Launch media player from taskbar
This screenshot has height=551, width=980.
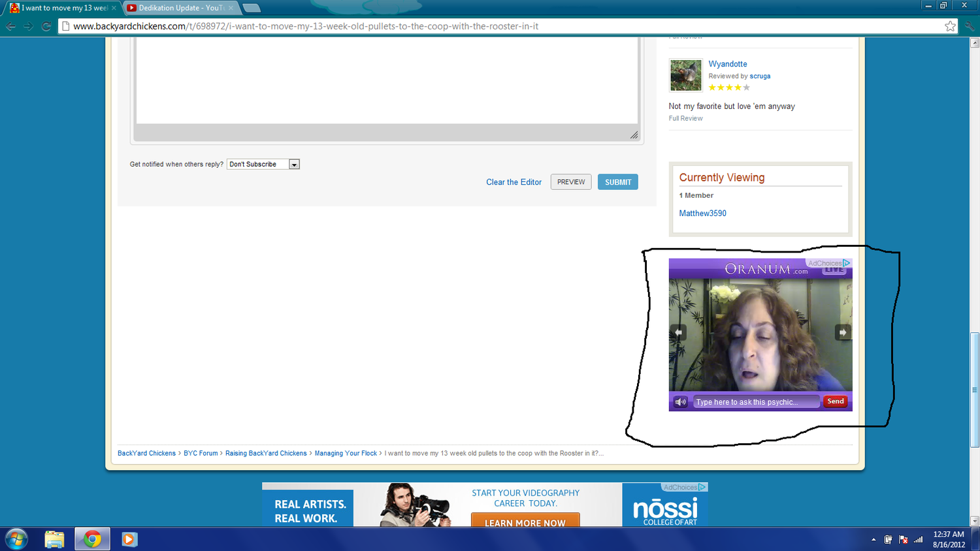click(x=129, y=539)
